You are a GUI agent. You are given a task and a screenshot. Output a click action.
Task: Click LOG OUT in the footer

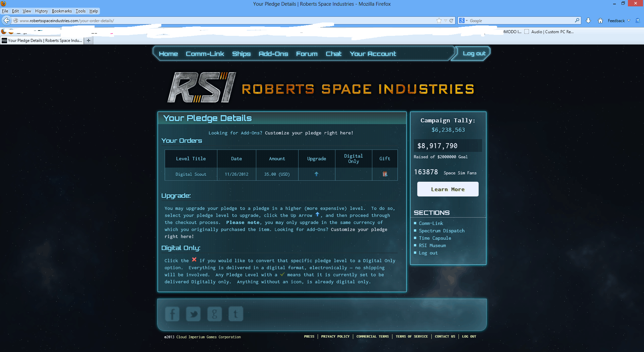pos(469,336)
